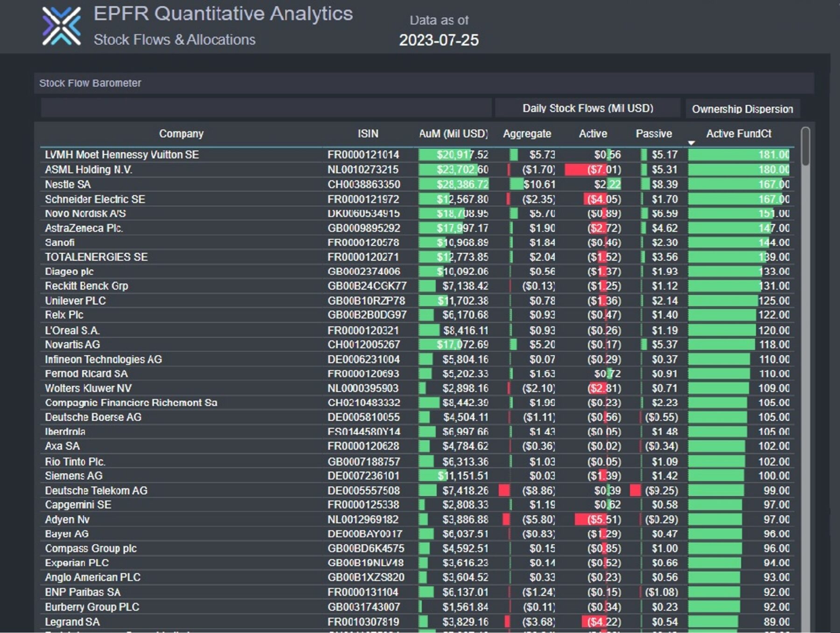Select TOTALENERGIES SE company name
Image resolution: width=840 pixels, height=633 pixels.
point(96,257)
